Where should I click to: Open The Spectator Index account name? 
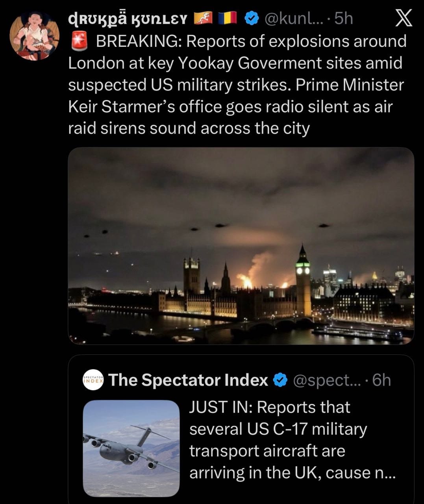point(188,380)
